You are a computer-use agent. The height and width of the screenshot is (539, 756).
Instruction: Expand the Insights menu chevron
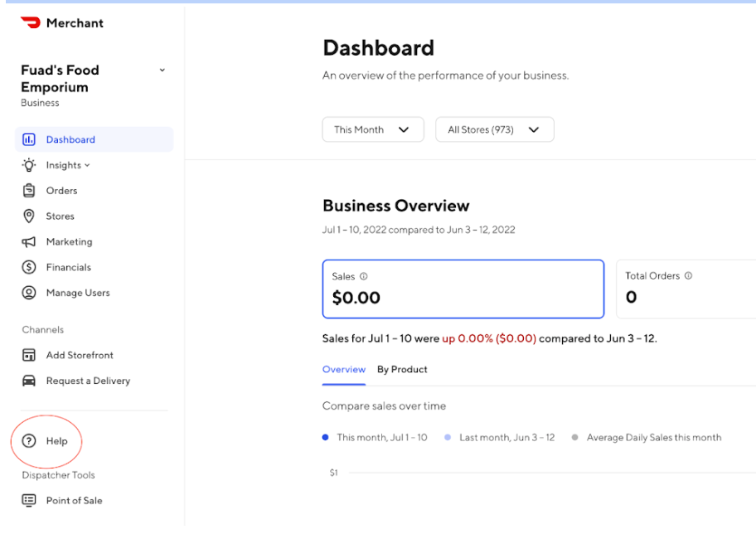pyautogui.click(x=87, y=166)
